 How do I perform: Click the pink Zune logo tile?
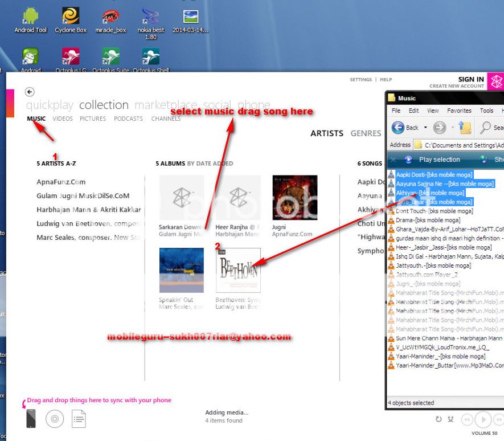494,81
